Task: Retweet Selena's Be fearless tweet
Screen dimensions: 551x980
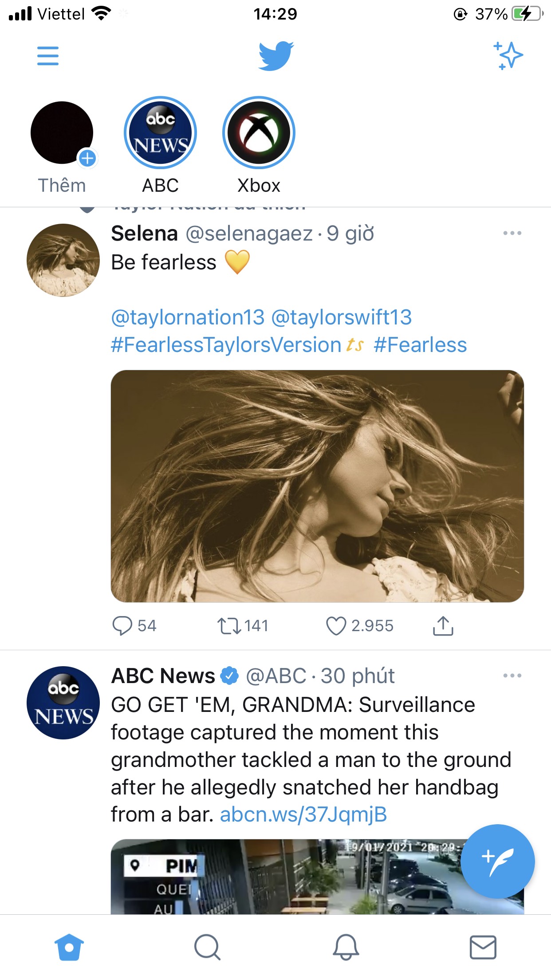Action: point(229,626)
